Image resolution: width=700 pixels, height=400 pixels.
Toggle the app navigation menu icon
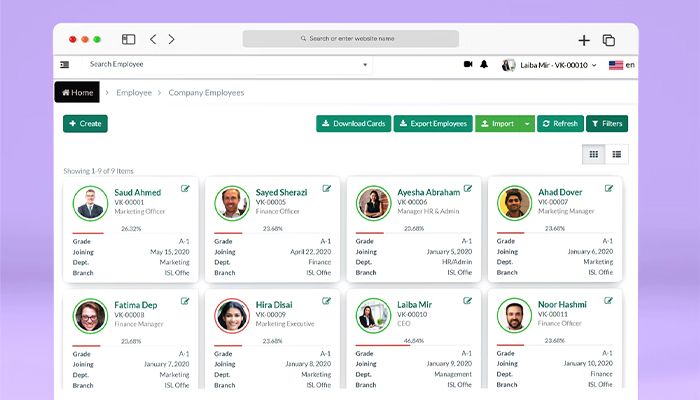tap(65, 65)
